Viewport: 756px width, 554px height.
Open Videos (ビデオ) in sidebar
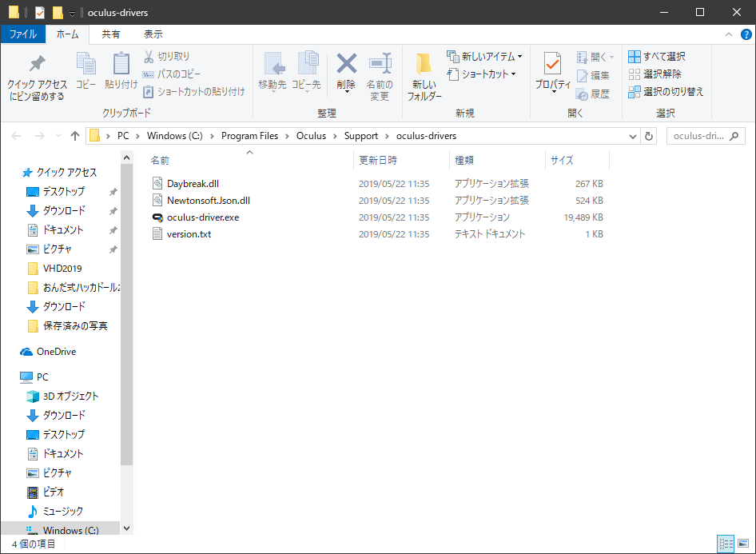(x=53, y=492)
